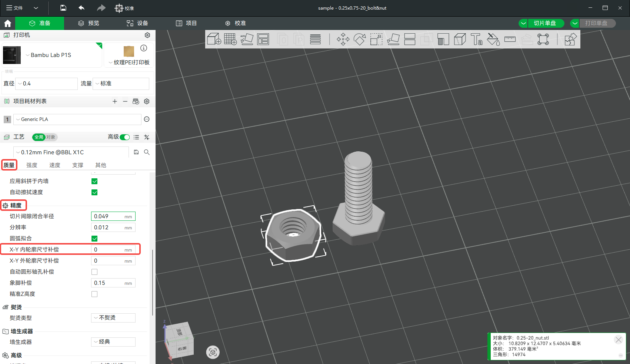Viewport: 630px width, 364px height.
Task: Open the seam painting tool
Action: (460, 39)
